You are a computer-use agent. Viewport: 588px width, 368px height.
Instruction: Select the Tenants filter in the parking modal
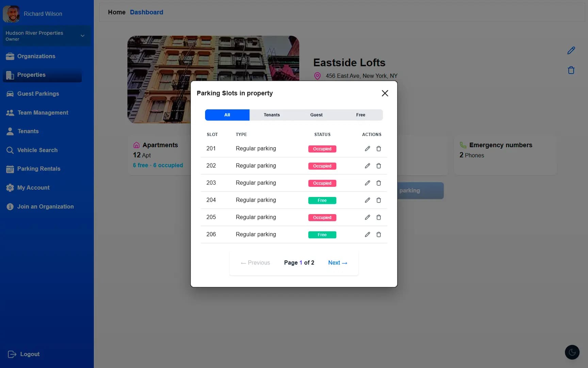(x=272, y=115)
